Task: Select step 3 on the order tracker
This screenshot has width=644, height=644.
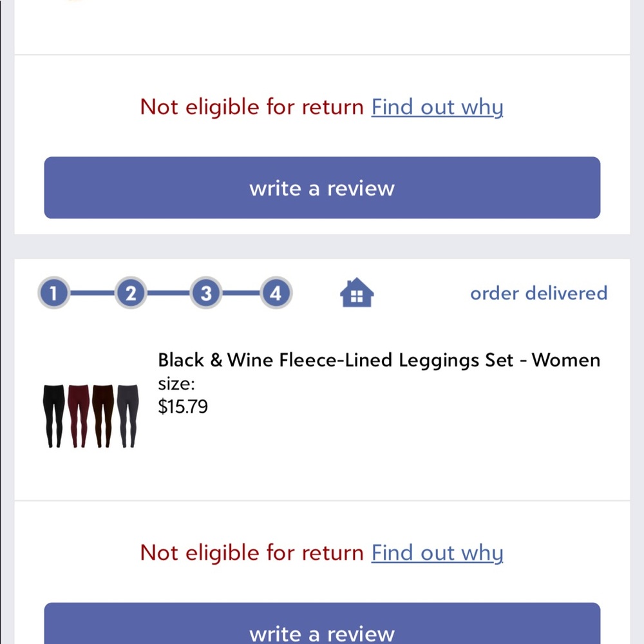Action: point(206,293)
